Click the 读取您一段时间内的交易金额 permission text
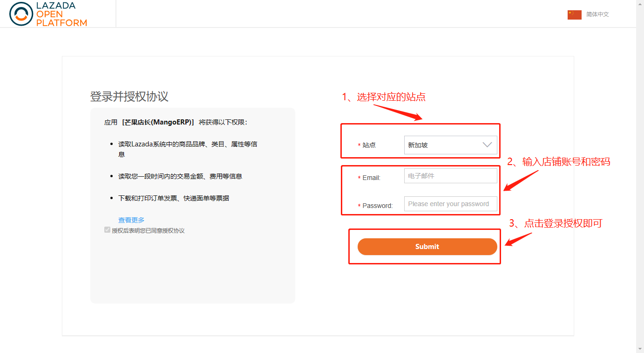The image size is (644, 353). click(180, 176)
